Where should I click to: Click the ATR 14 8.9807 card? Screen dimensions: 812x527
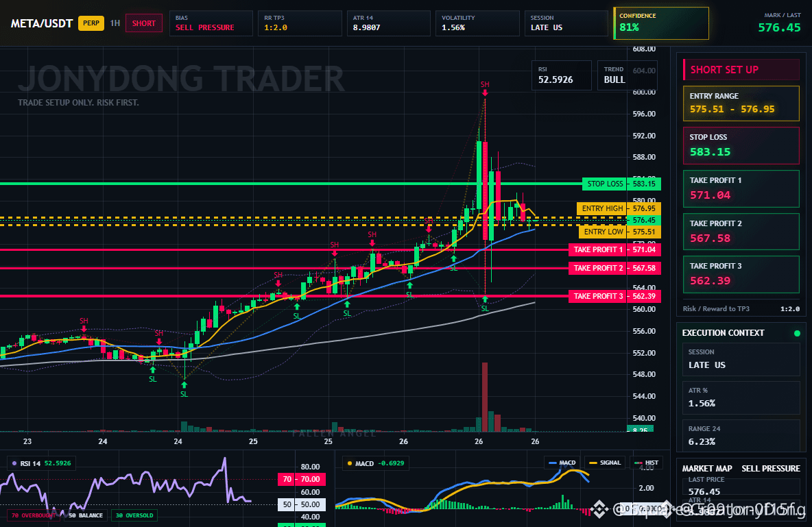(x=388, y=23)
